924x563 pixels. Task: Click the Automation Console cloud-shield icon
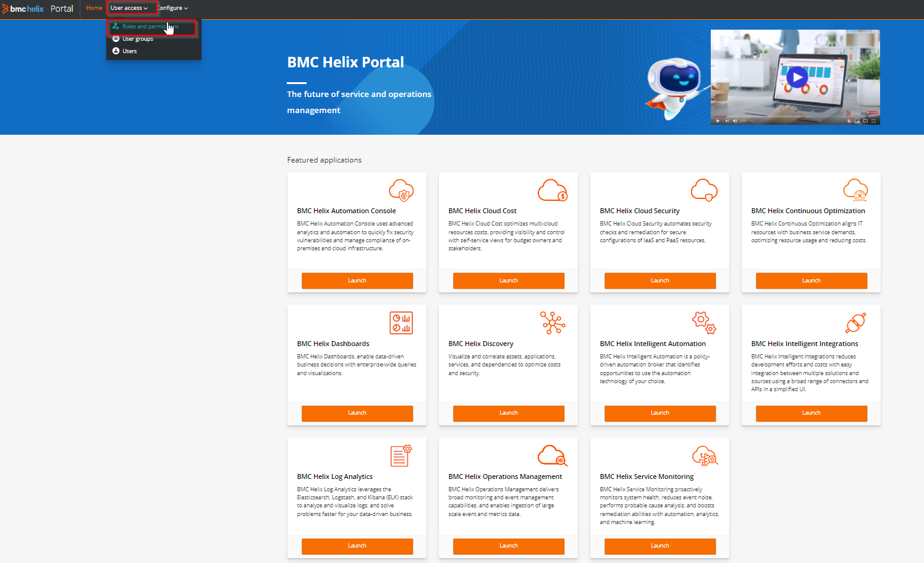pos(401,190)
